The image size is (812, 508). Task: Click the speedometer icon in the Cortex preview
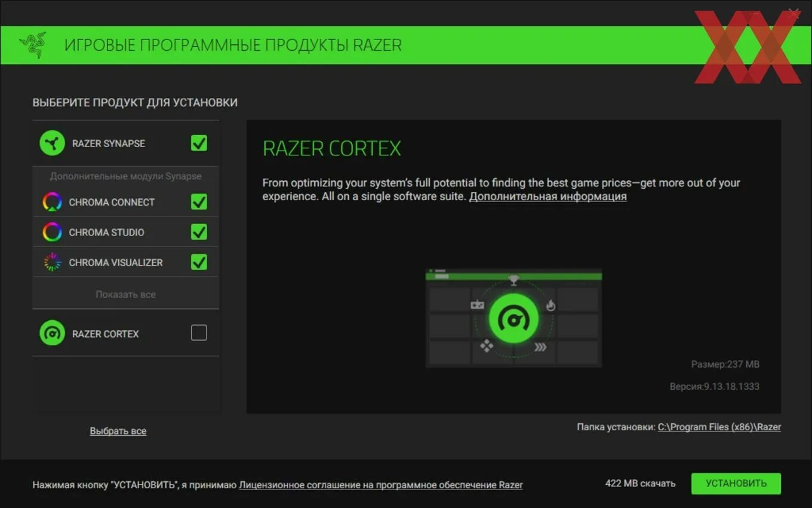(x=513, y=319)
